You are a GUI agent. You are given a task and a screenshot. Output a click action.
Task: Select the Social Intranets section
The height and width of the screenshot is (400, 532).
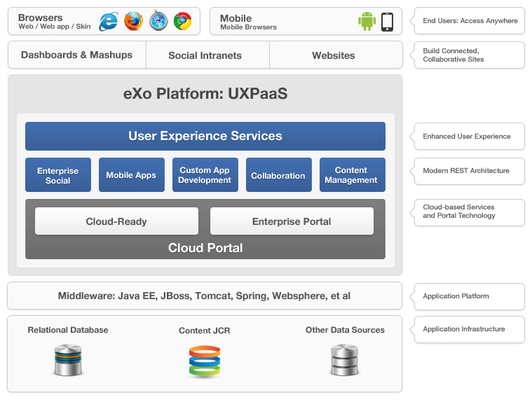(207, 55)
